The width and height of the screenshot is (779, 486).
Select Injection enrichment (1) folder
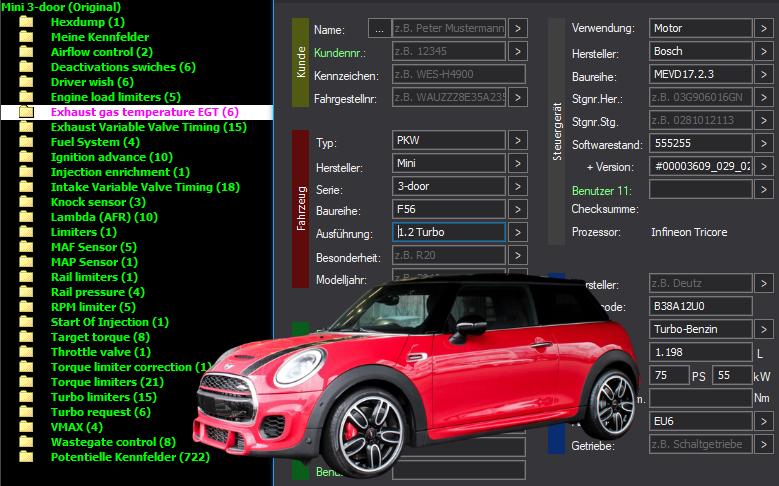[120, 172]
